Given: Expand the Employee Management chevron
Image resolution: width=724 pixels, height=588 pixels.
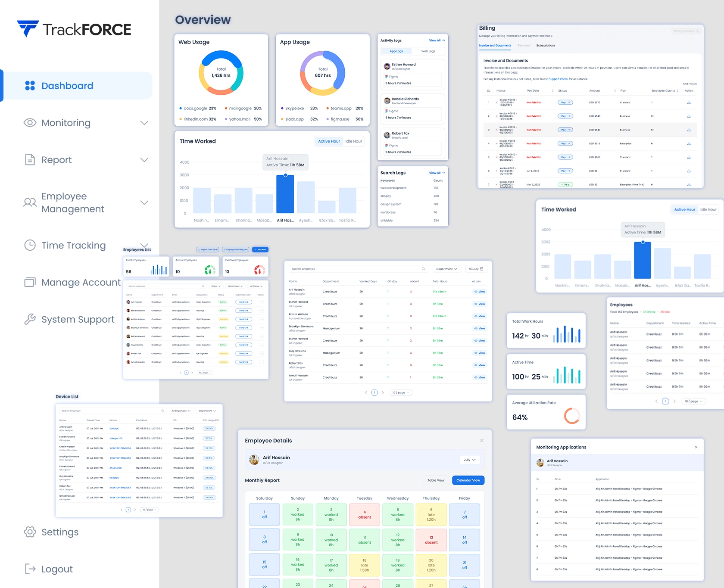Looking at the screenshot, I should coord(144,202).
